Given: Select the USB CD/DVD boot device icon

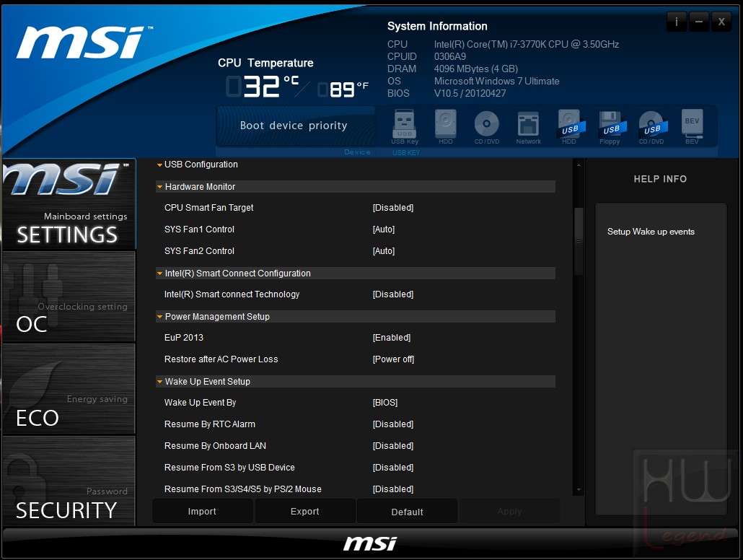Looking at the screenshot, I should click(652, 126).
